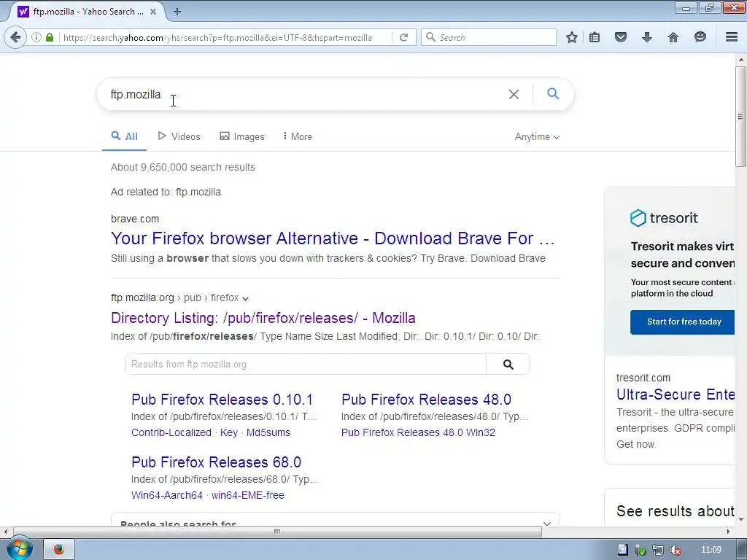Click the scroll right arrow
Viewport: 747px width, 560px height.
pyautogui.click(x=728, y=532)
